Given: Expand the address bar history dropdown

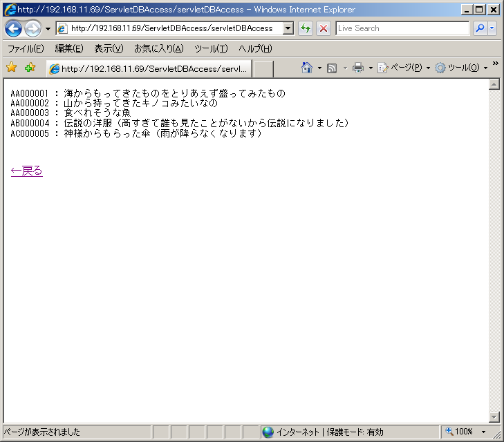Looking at the screenshot, I should [x=288, y=28].
